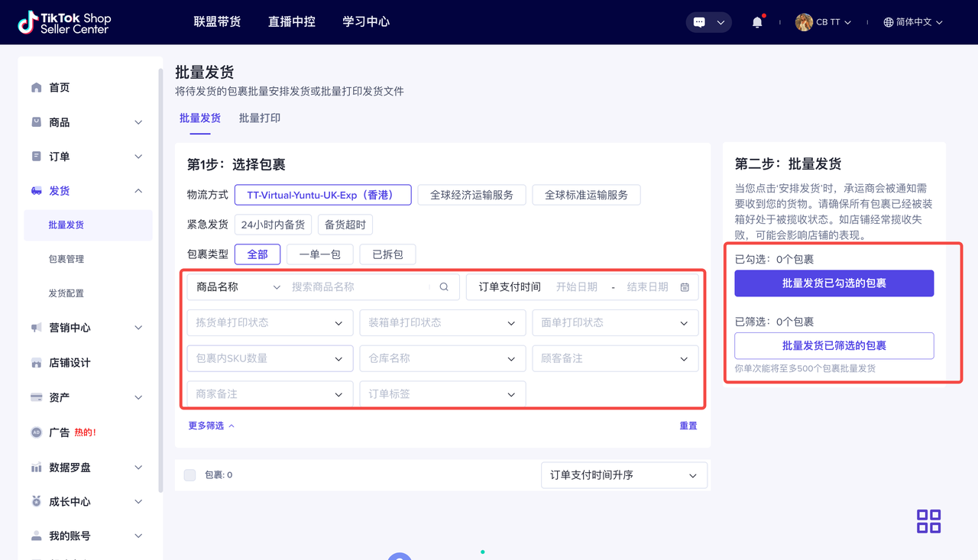Expand the 订单 sidebar chevron
The width and height of the screenshot is (978, 560).
tap(138, 157)
